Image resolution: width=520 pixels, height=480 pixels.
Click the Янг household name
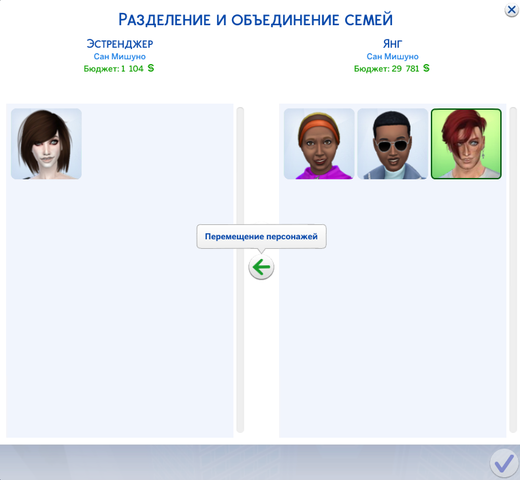point(392,44)
